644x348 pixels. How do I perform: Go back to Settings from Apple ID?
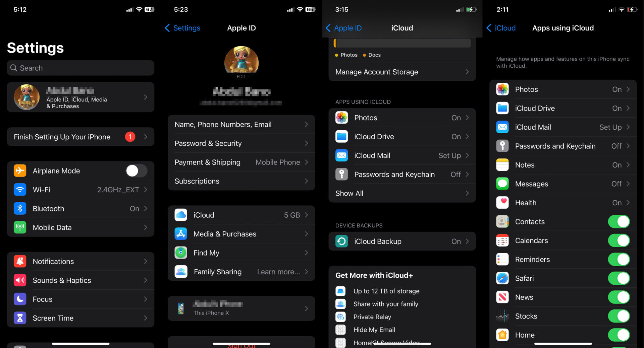182,28
